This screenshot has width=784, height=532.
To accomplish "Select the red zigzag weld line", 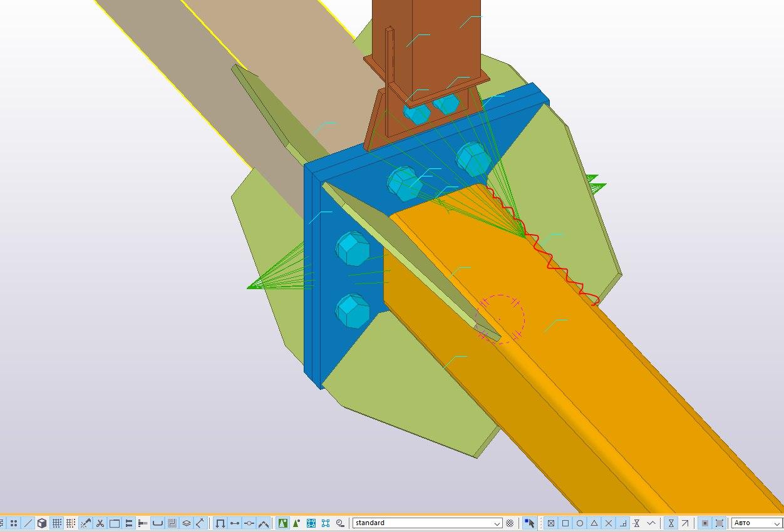I will coord(542,246).
